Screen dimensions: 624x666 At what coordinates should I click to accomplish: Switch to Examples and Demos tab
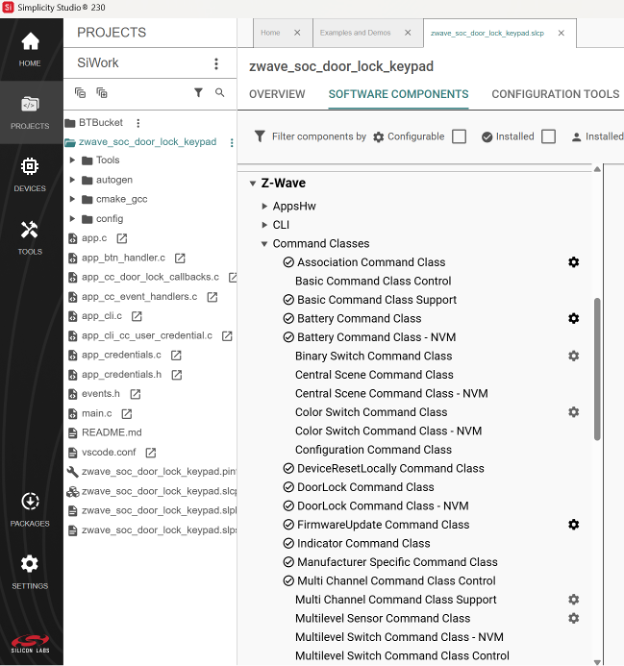pyautogui.click(x=355, y=33)
